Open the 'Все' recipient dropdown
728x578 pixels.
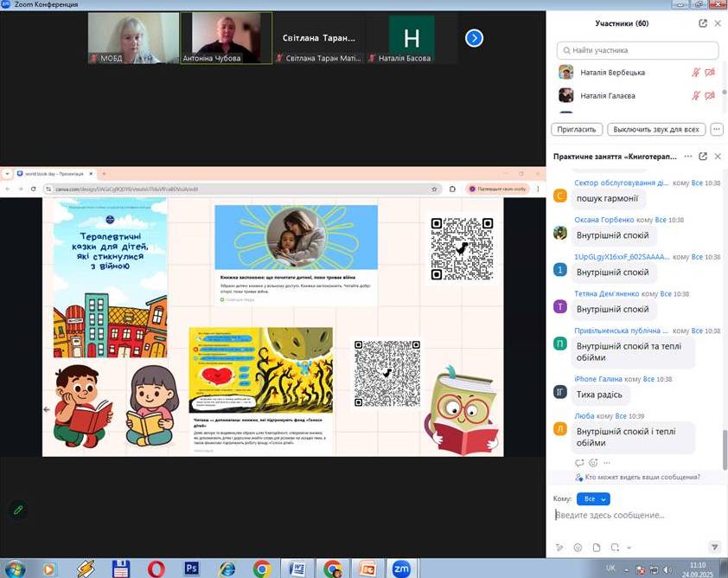(593, 499)
